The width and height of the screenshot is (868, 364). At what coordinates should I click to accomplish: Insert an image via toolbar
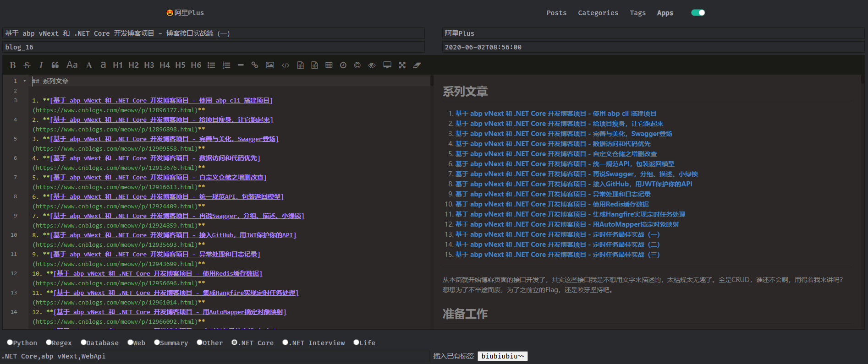[x=270, y=65]
